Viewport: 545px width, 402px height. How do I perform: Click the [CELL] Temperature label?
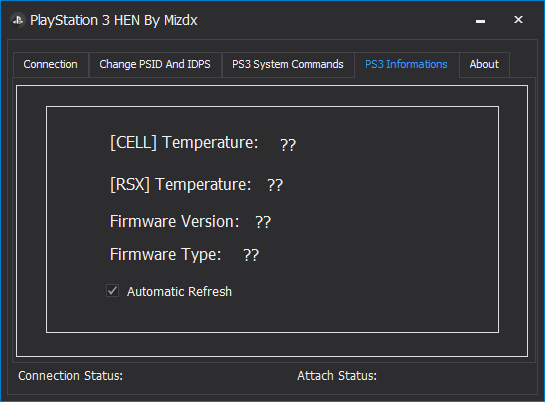(184, 142)
